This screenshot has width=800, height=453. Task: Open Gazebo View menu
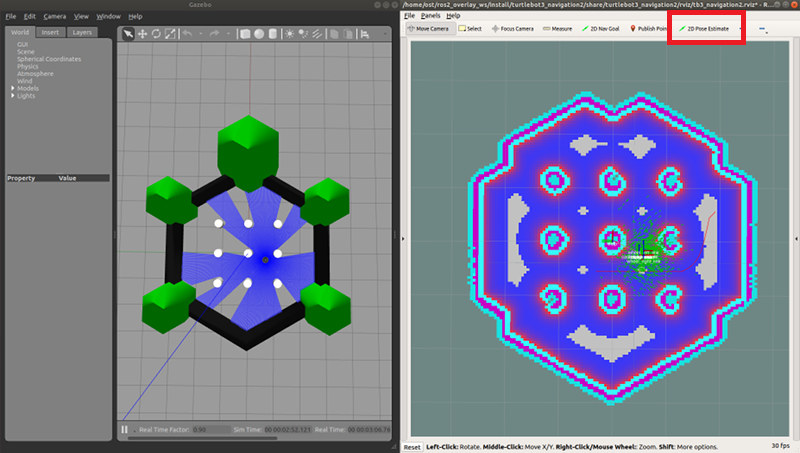(81, 16)
